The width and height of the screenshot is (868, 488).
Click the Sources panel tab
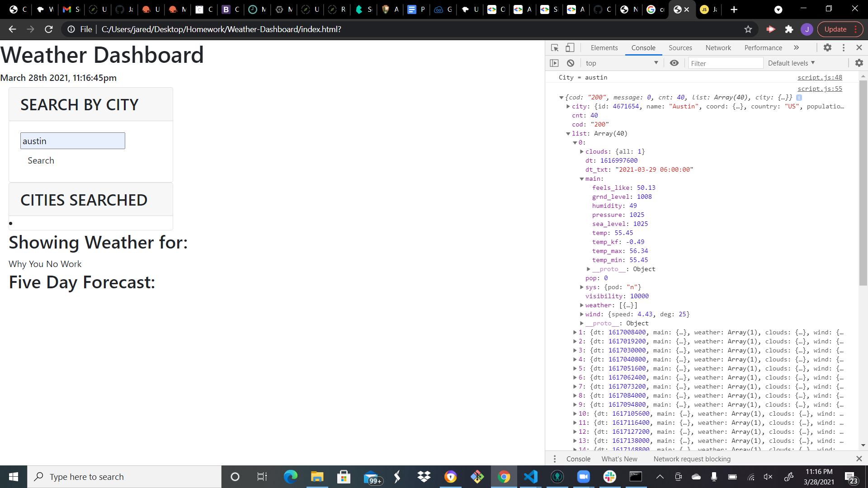coord(680,47)
